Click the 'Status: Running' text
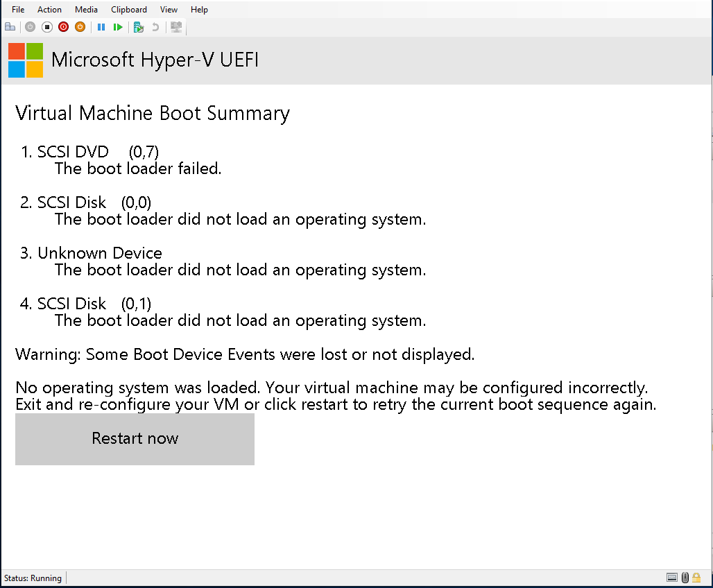This screenshot has height=588, width=713. coord(33,578)
